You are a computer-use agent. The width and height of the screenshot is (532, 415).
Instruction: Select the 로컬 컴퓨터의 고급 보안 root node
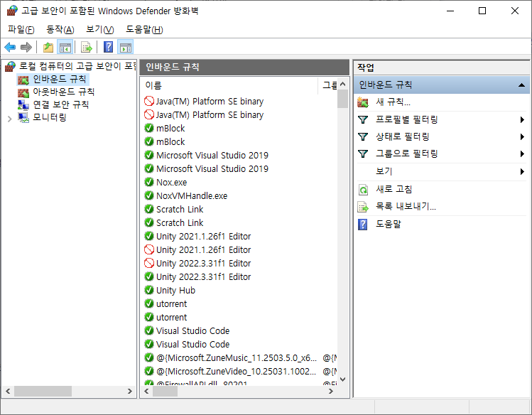point(77,66)
